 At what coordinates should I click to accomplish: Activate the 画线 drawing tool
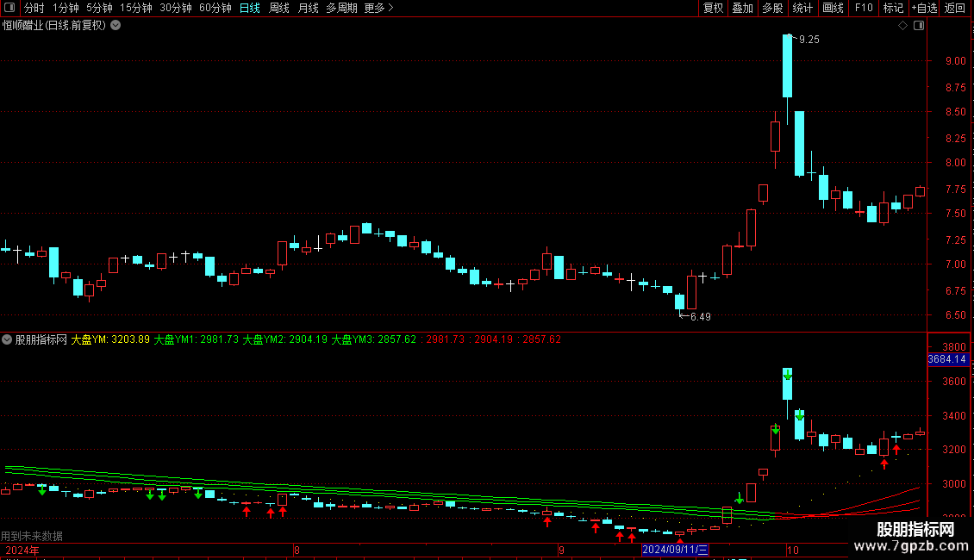833,8
